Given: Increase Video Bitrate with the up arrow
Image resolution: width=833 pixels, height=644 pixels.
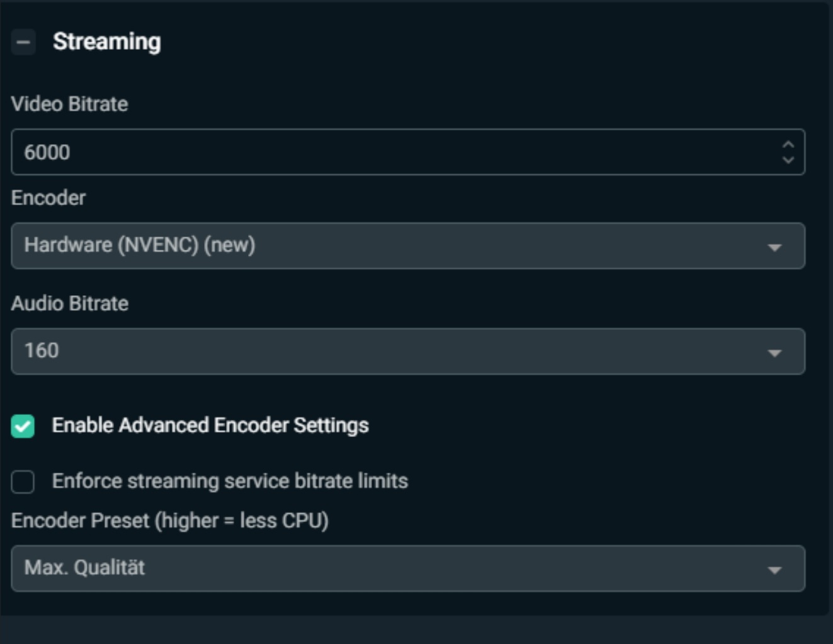Looking at the screenshot, I should 788,145.
